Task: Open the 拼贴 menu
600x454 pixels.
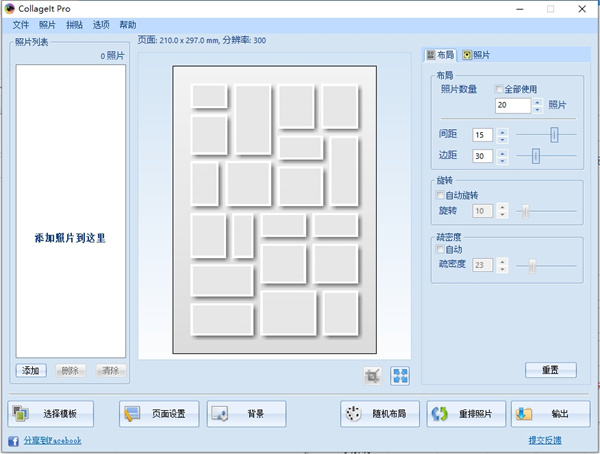Action: tap(74, 25)
